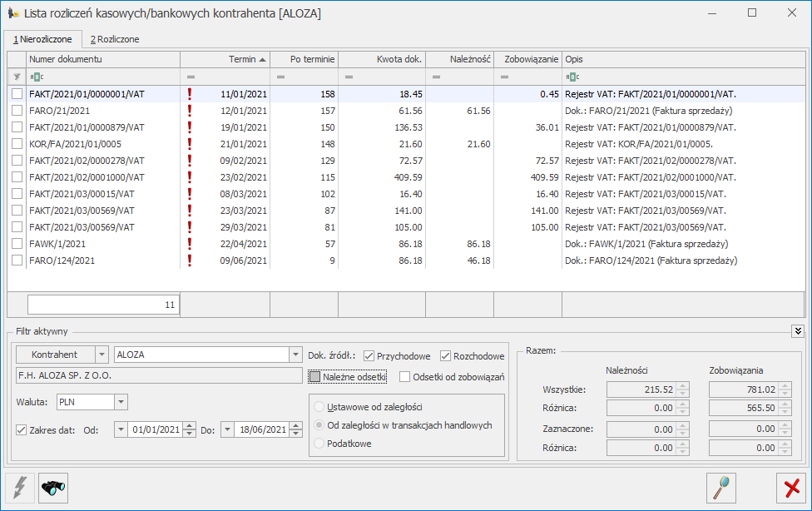812x511 pixels.
Task: Toggle the Zakres dat checkbox
Action: (22, 429)
